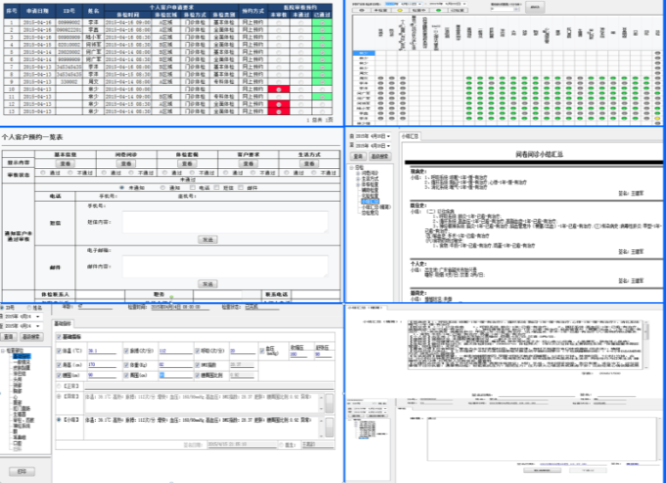Toggle the 体温(℃) checkbox
Image resolution: width=666 pixels, height=483 pixels.
pos(59,351)
